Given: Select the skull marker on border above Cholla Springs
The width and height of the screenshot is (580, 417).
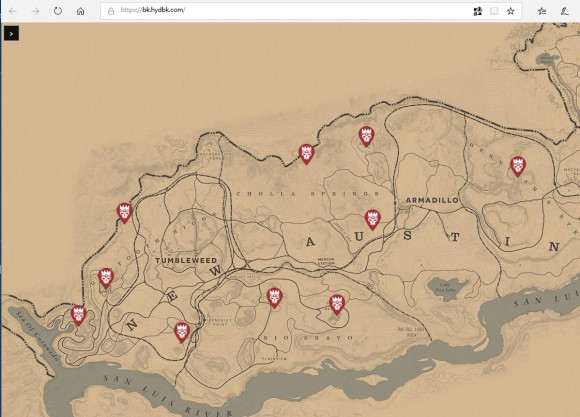Looking at the screenshot, I should tap(306, 154).
